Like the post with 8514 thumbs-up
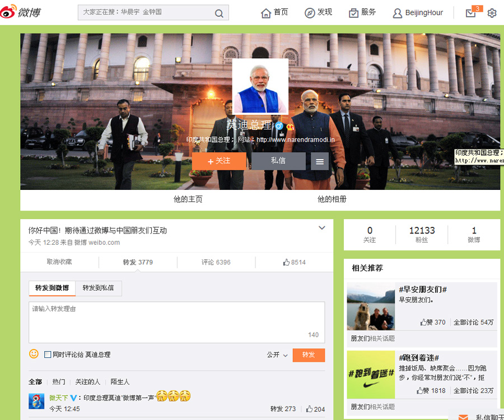Viewport: 504px width, 420px height. coord(294,262)
